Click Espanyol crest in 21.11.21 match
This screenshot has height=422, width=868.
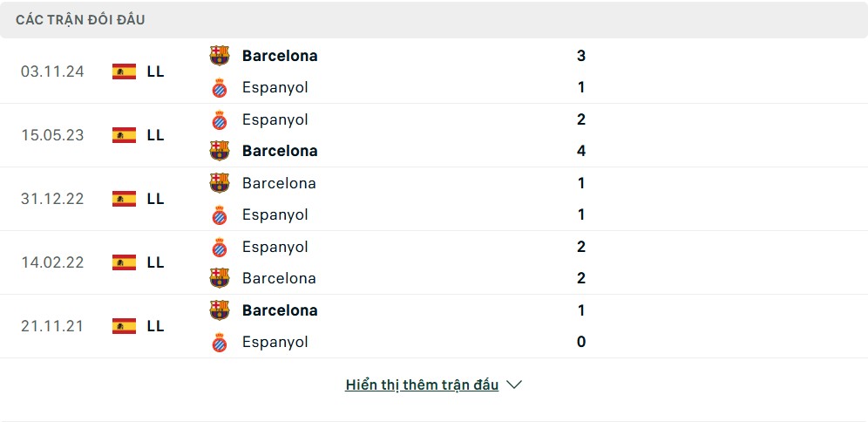coord(220,343)
